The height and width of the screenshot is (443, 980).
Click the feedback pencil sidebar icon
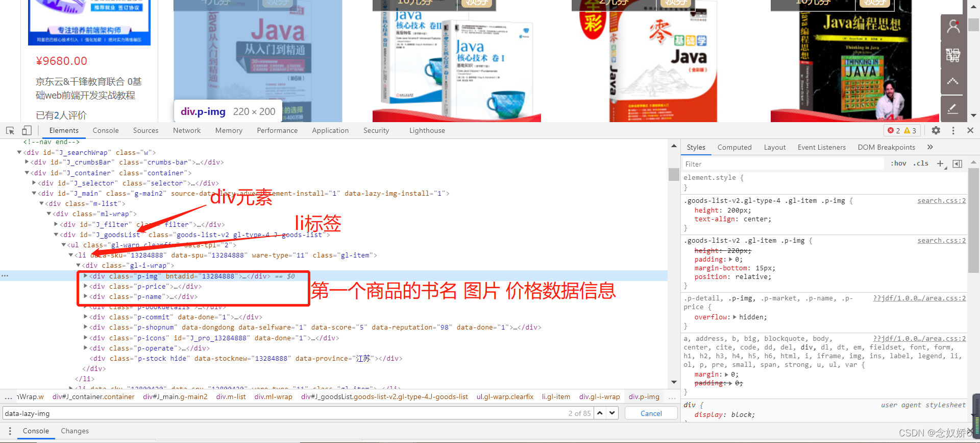tap(953, 108)
